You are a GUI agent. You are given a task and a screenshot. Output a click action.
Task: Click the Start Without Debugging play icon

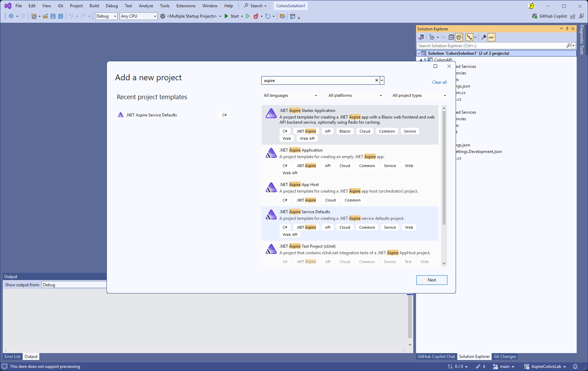[247, 16]
